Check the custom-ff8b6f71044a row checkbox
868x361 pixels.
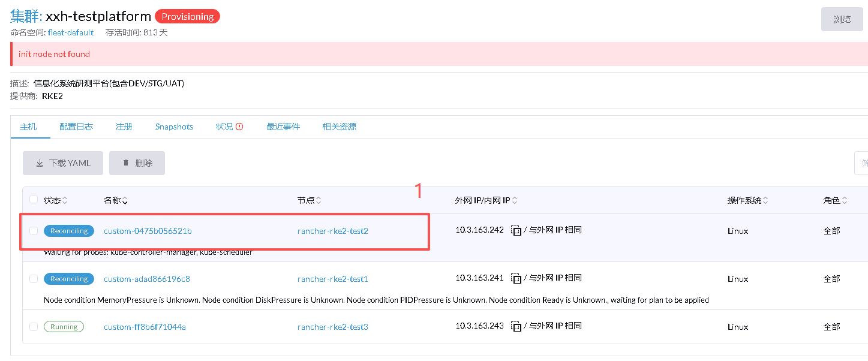34,327
